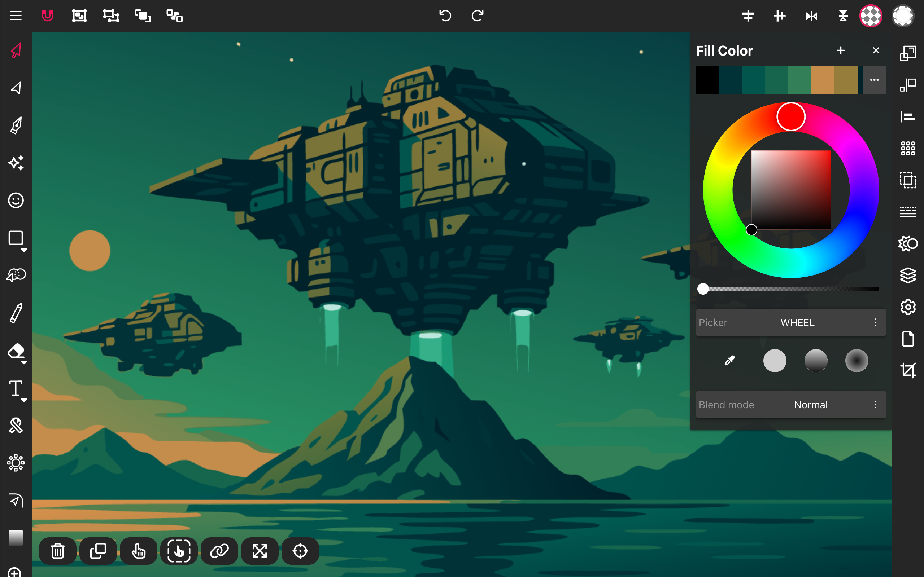Expand palette options with three dots
The width and height of the screenshot is (924, 577).
tap(874, 80)
